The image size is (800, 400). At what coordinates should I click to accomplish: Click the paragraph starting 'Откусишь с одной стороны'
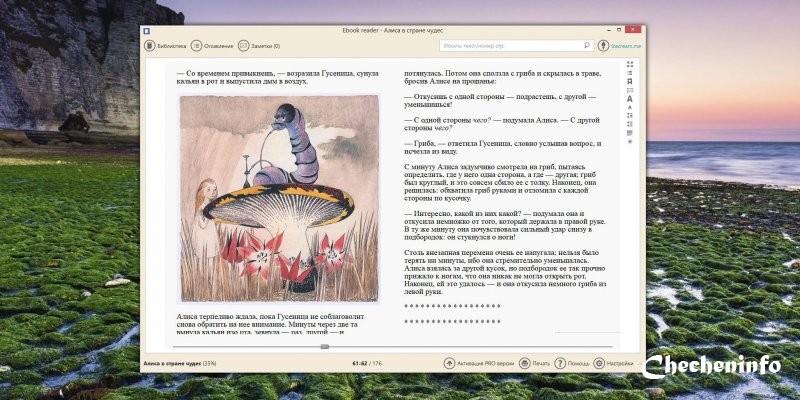point(500,100)
